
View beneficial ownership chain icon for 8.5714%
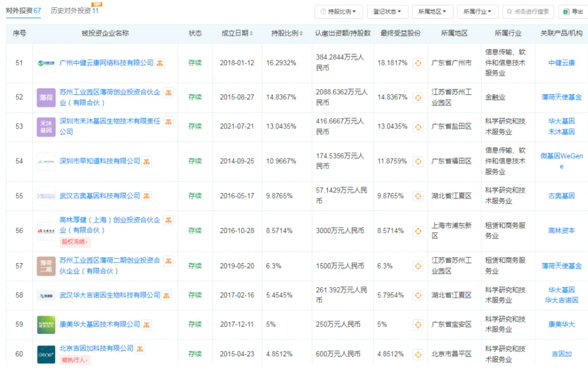(418, 231)
